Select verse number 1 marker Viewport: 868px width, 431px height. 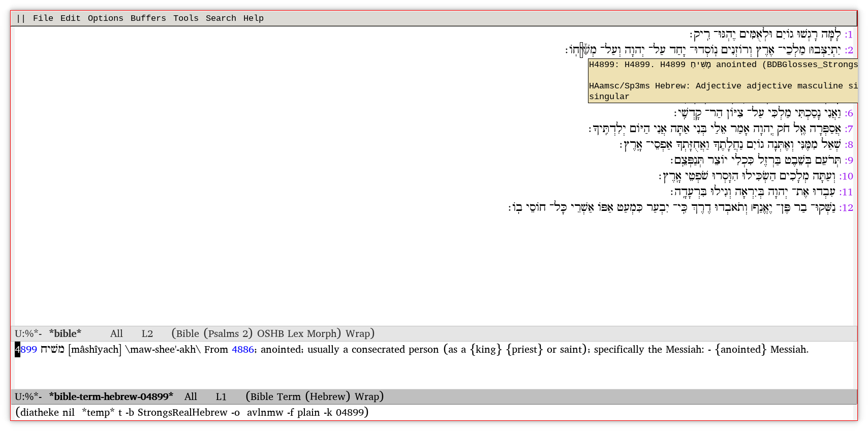point(848,35)
